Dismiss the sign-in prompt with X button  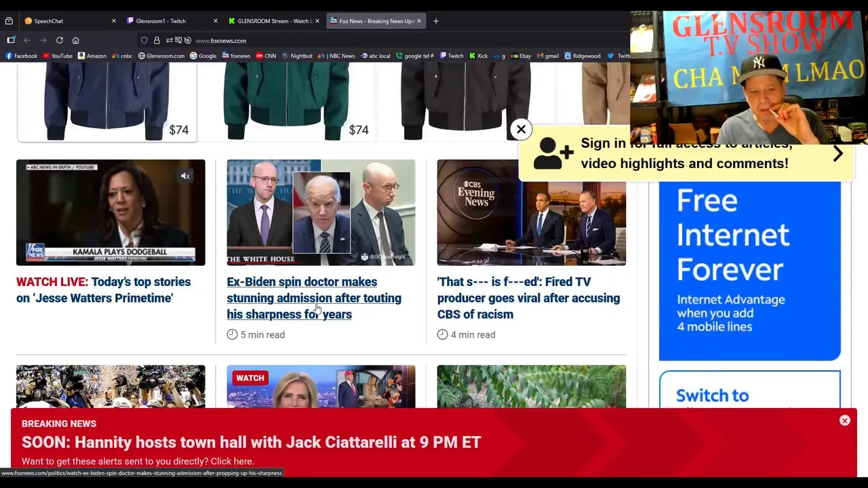[x=521, y=129]
